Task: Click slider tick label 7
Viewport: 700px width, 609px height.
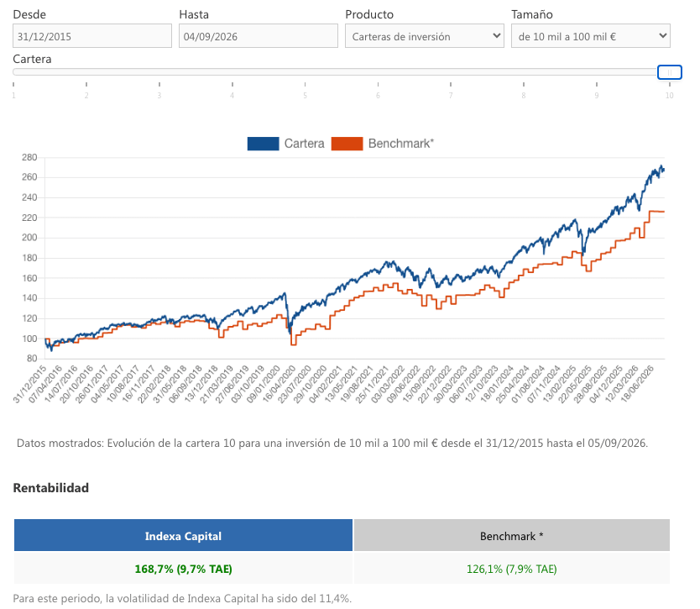Action: click(x=451, y=95)
